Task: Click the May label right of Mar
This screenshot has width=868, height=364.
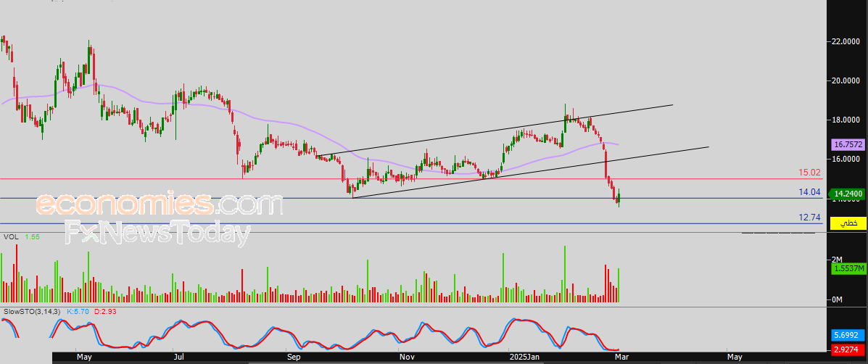Action: (735, 357)
